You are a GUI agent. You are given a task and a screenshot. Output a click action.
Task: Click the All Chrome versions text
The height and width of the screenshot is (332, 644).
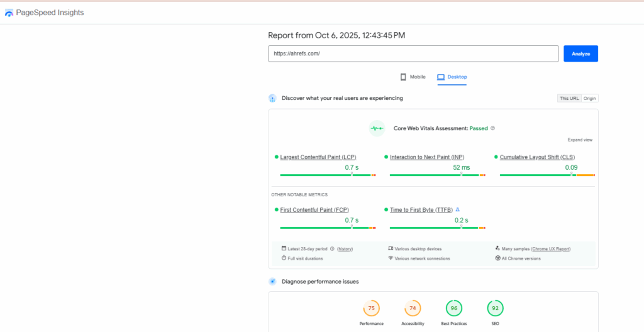(521, 258)
